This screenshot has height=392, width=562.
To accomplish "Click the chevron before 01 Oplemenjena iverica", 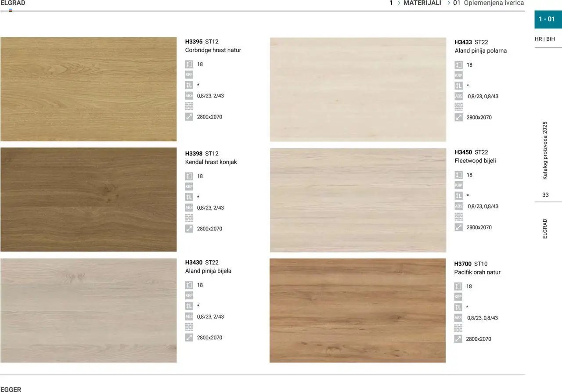I will coord(449,3).
